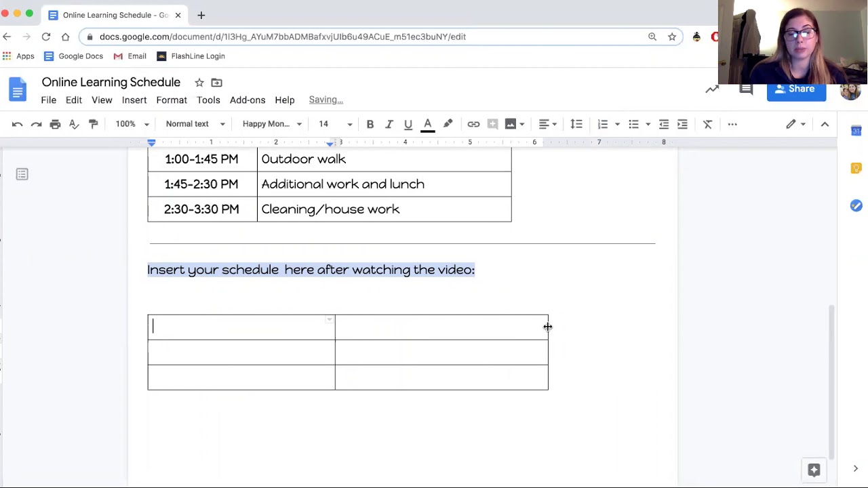Open the Format menu
Screen dimensions: 868x488
point(172,100)
